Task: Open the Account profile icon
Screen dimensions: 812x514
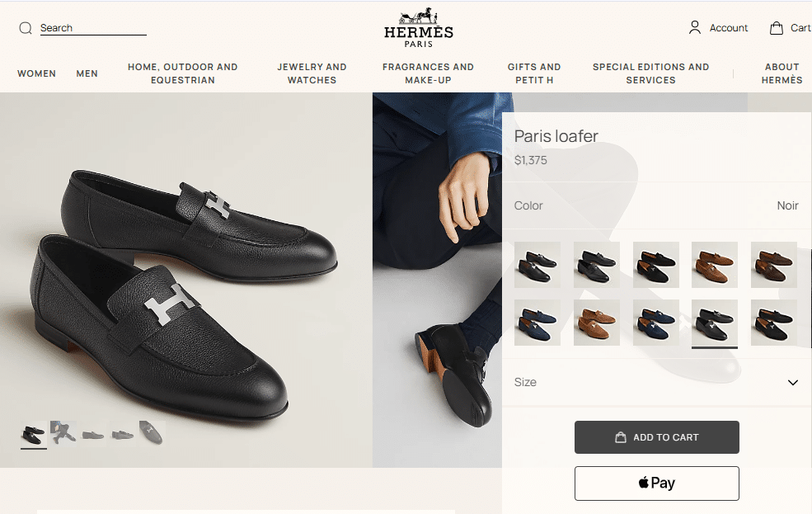Action: 695,27
